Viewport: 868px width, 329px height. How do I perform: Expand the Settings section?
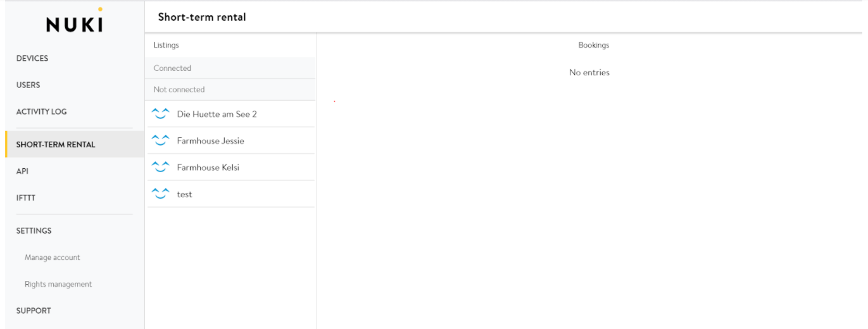point(34,230)
